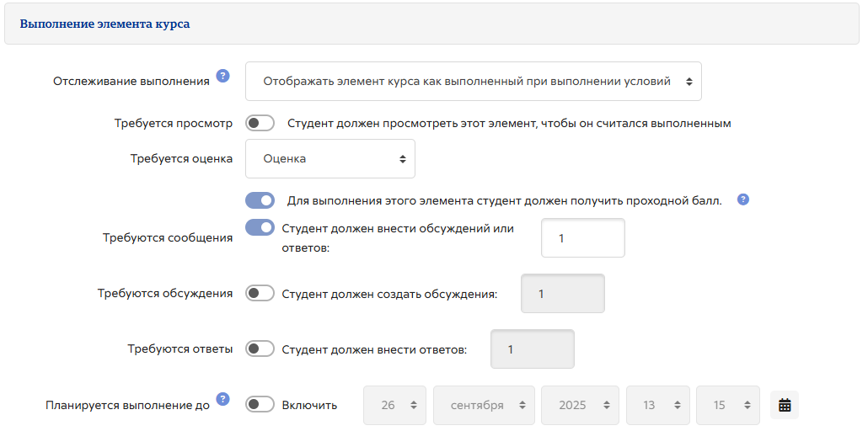Open the Требуется оценка dropdown
Screen dimensions: 868x431
click(330, 158)
